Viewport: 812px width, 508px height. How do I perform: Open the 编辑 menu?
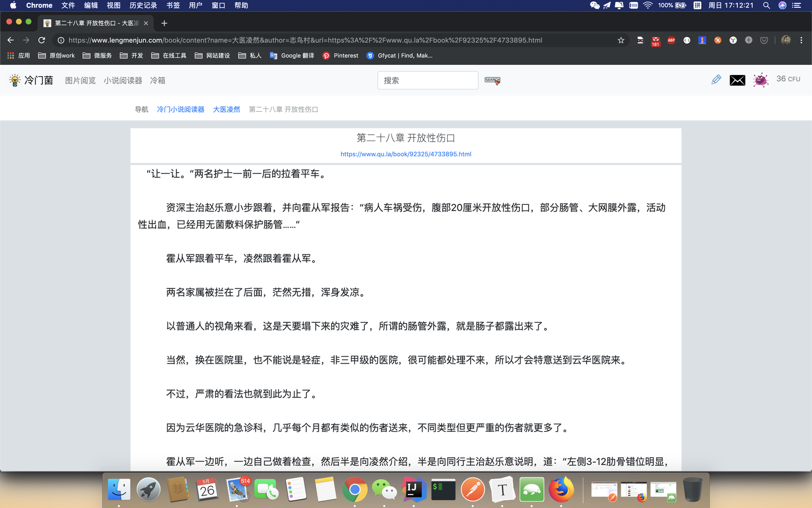[91, 5]
